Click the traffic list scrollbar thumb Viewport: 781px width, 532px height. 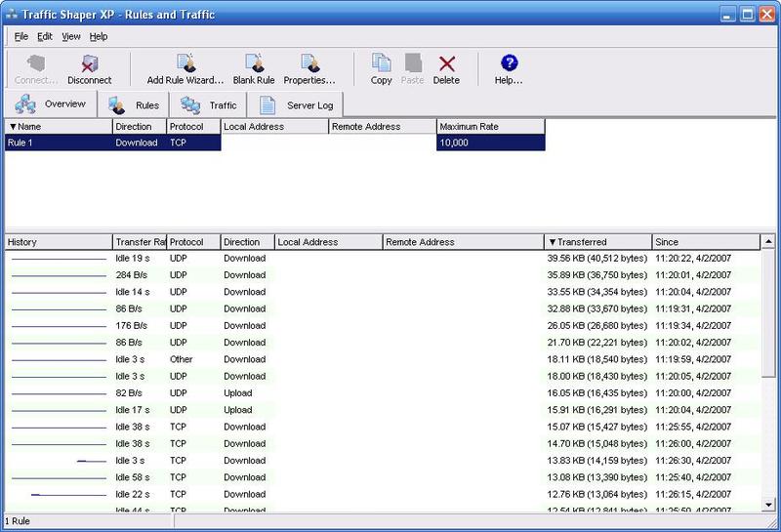tap(768, 313)
